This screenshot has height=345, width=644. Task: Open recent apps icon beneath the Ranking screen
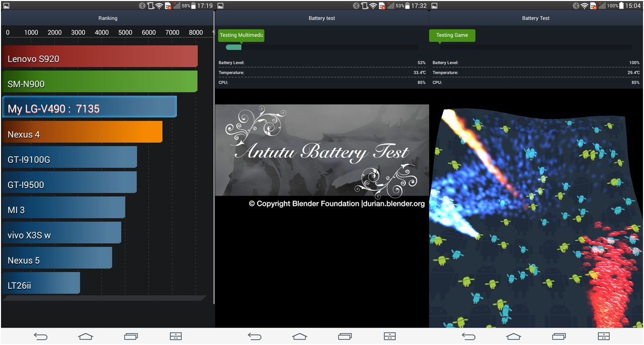(131, 336)
